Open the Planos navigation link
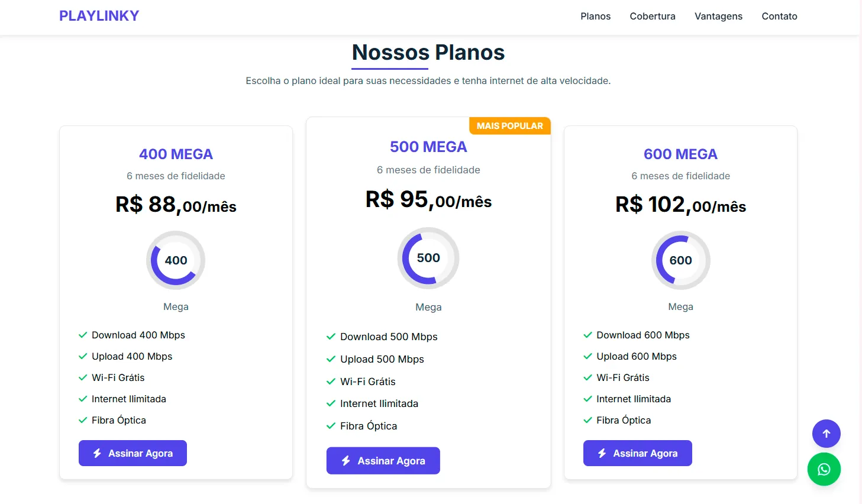The image size is (862, 504). 595,17
